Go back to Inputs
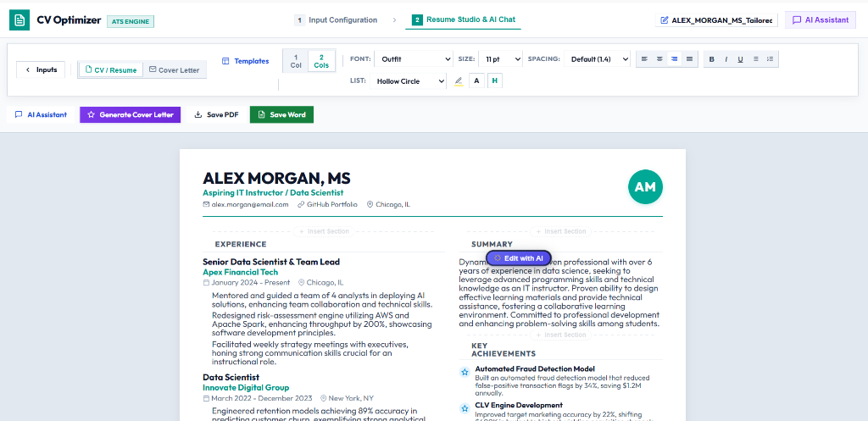Screen dimensions: 868x421 coord(41,69)
